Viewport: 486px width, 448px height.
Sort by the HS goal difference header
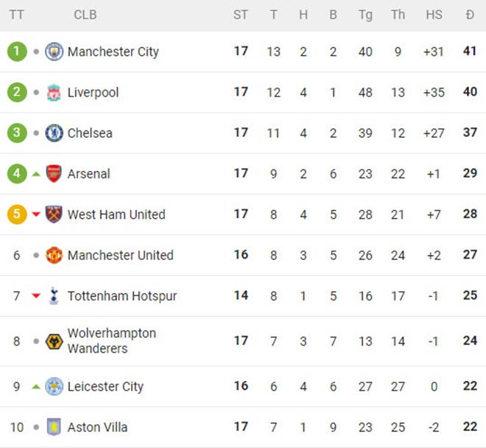pyautogui.click(x=434, y=15)
